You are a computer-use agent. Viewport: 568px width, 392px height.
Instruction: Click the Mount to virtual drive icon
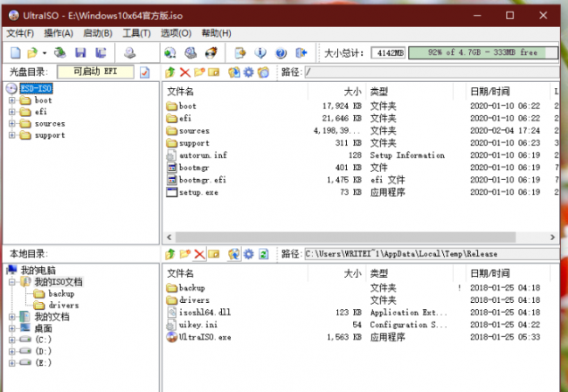(190, 53)
